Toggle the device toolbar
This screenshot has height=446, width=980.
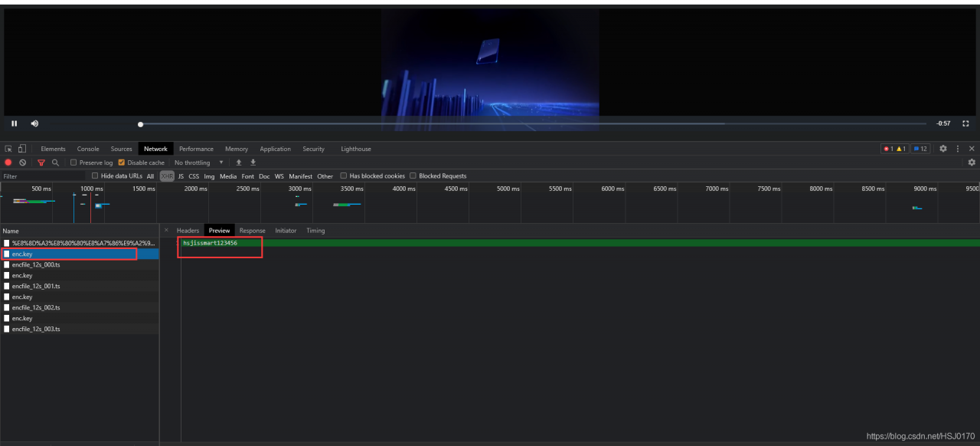22,149
